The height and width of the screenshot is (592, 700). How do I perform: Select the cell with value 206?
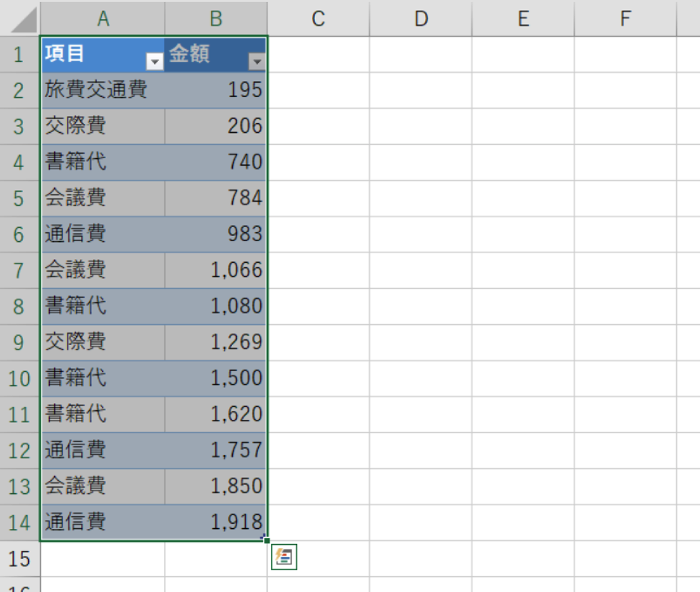coord(216,126)
